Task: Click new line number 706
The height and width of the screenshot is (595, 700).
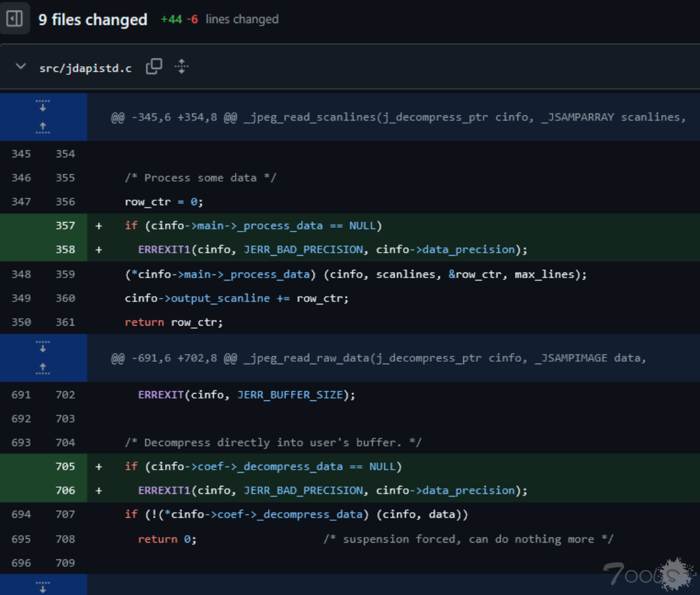Action: click(x=65, y=491)
